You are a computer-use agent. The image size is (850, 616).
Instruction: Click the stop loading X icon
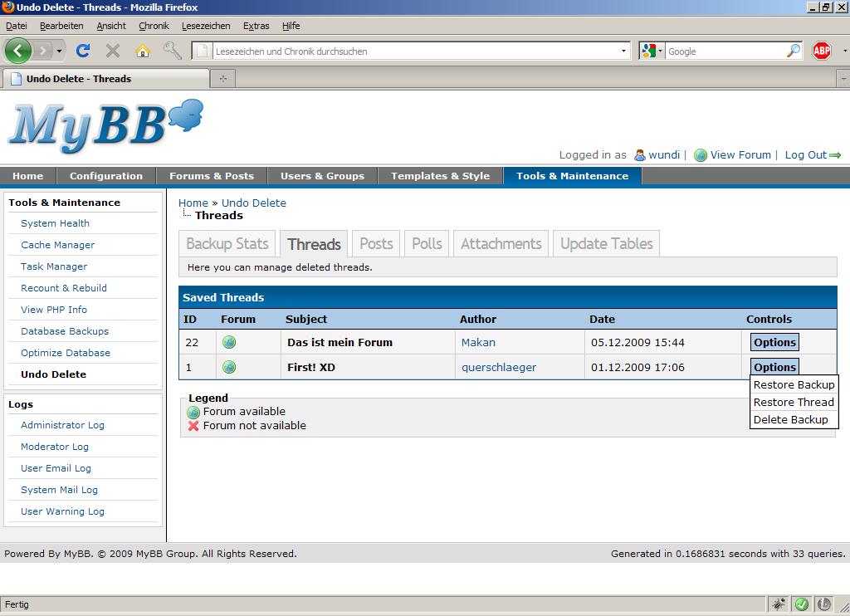[113, 51]
